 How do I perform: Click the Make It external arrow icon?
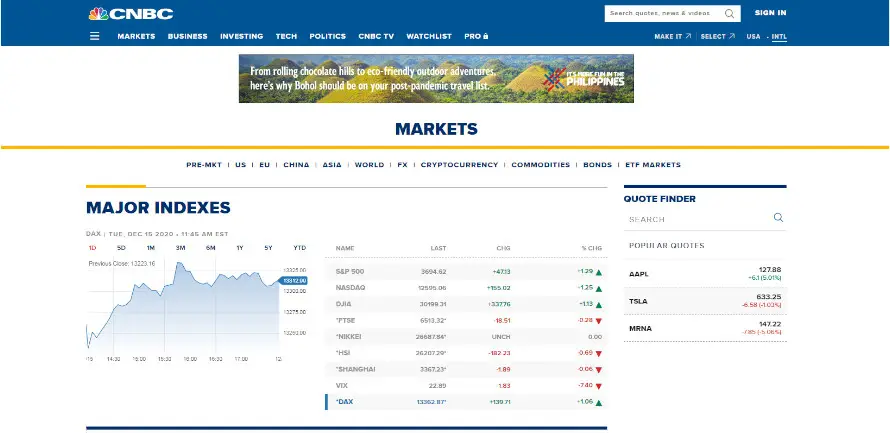pos(688,36)
